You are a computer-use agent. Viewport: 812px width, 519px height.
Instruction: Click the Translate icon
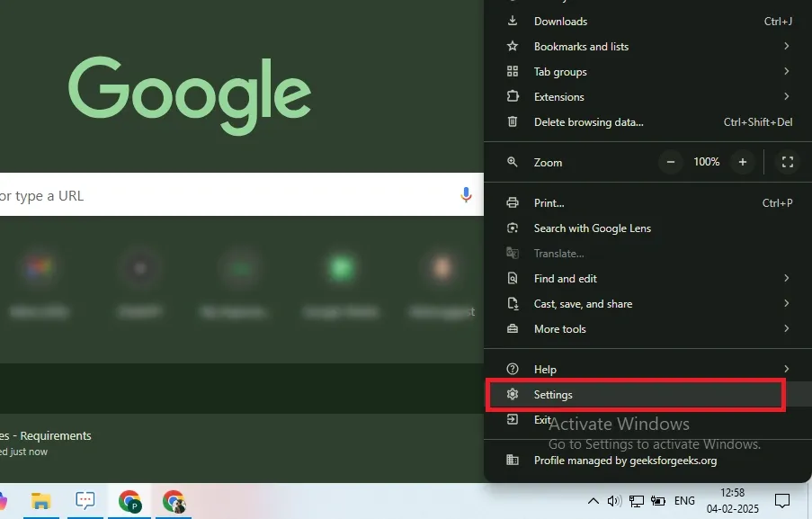click(x=513, y=253)
